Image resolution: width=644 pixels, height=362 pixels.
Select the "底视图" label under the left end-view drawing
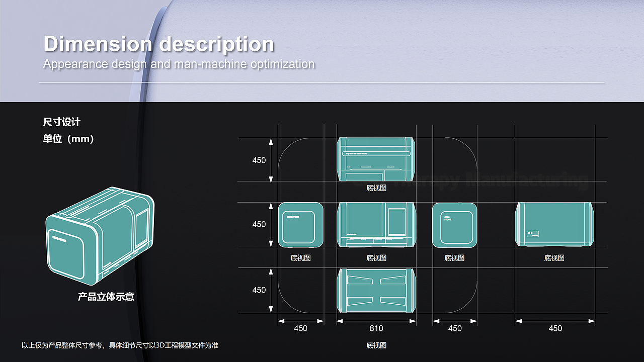pyautogui.click(x=301, y=258)
